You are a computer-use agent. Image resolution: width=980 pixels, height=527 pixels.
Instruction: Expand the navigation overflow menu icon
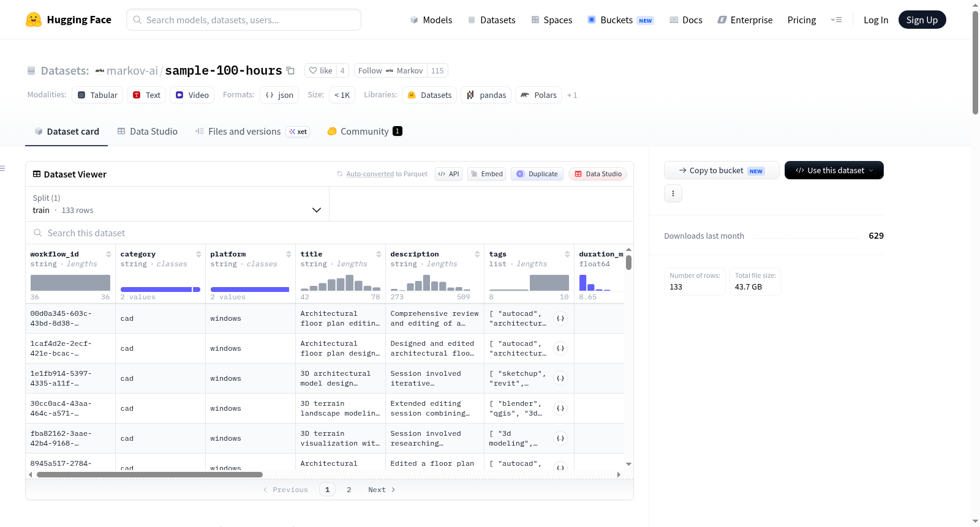(836, 20)
